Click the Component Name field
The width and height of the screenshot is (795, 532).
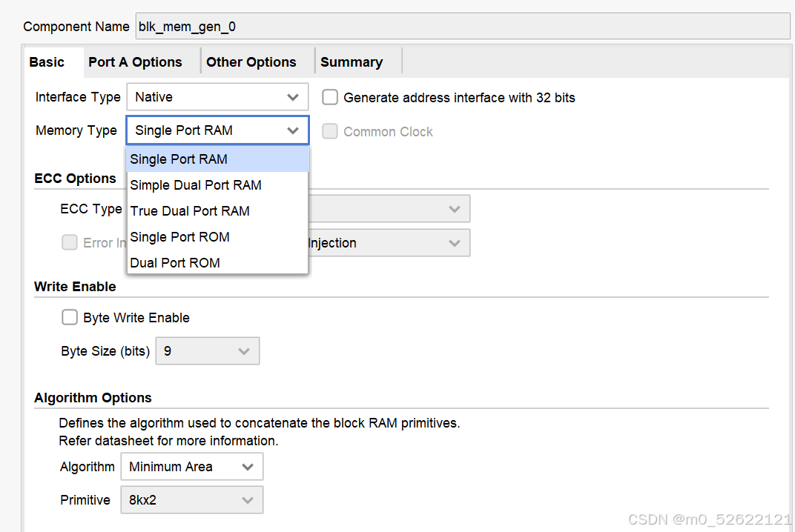pyautogui.click(x=463, y=27)
